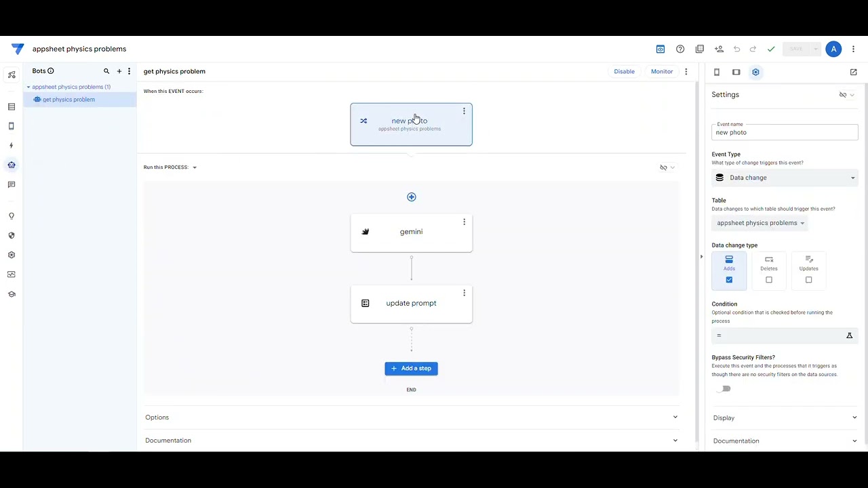
Task: Open the Manage monitor icon in sidebar
Action: [x=12, y=274]
